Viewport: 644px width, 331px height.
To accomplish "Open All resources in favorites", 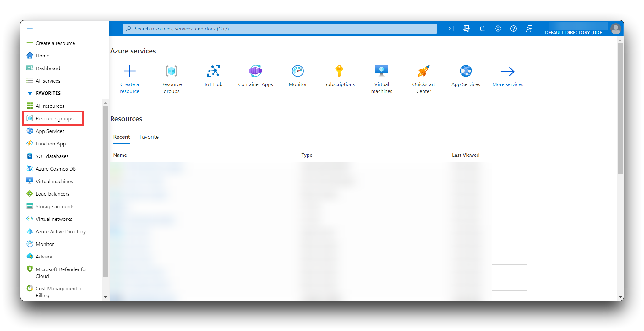I will [46, 106].
